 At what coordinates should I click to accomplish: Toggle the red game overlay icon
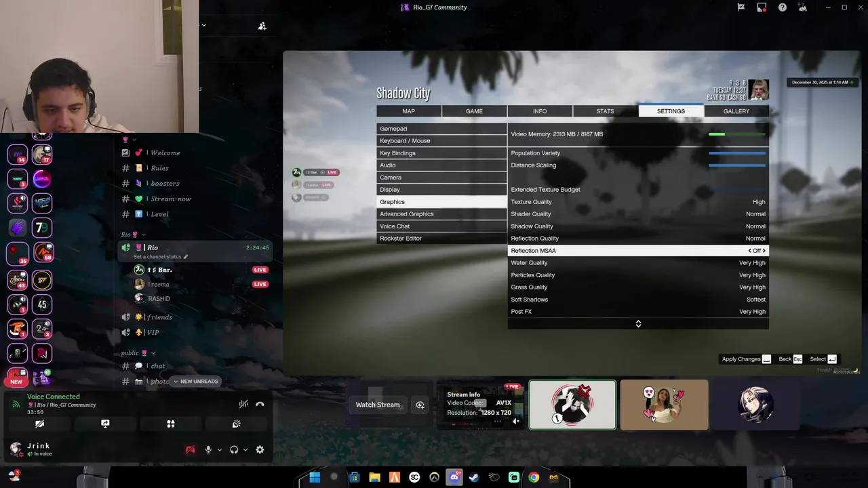191,449
